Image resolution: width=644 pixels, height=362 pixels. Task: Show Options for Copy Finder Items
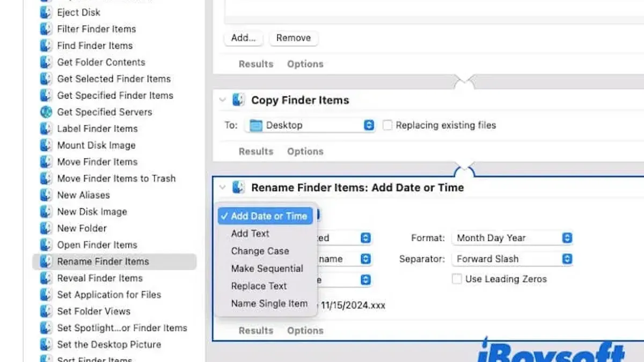point(305,151)
